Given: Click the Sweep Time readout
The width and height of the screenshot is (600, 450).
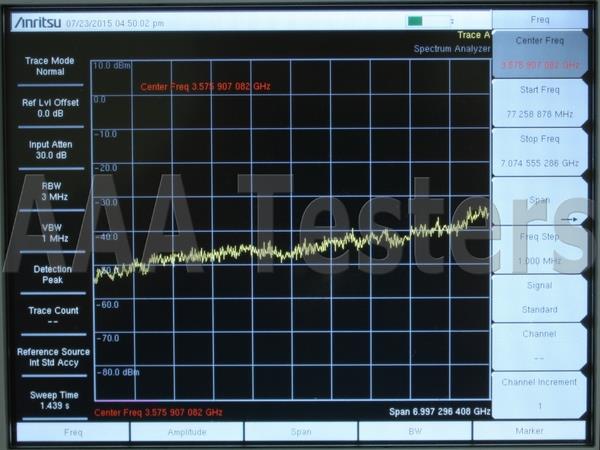Looking at the screenshot, I should pyautogui.click(x=54, y=400).
